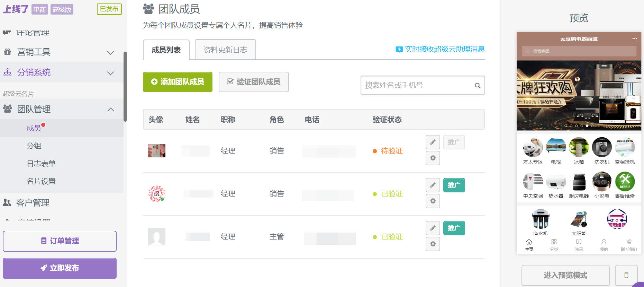Click the 搜索姓名或手机号 search field

coord(417,85)
